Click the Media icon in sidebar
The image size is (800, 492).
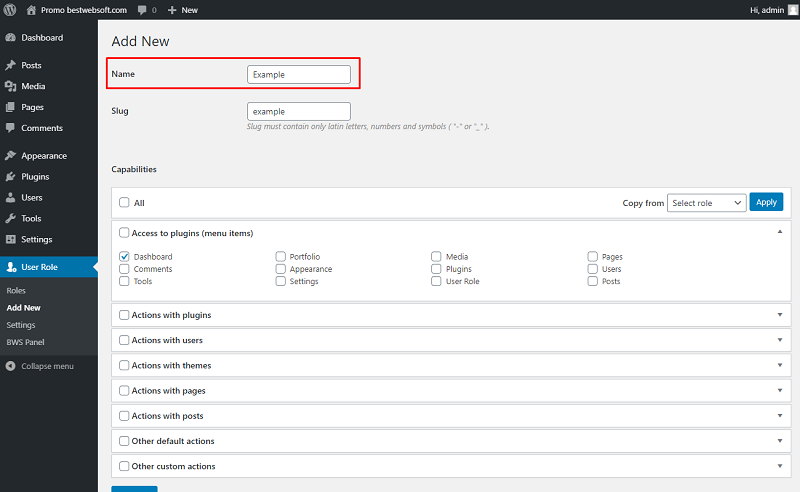(x=10, y=86)
